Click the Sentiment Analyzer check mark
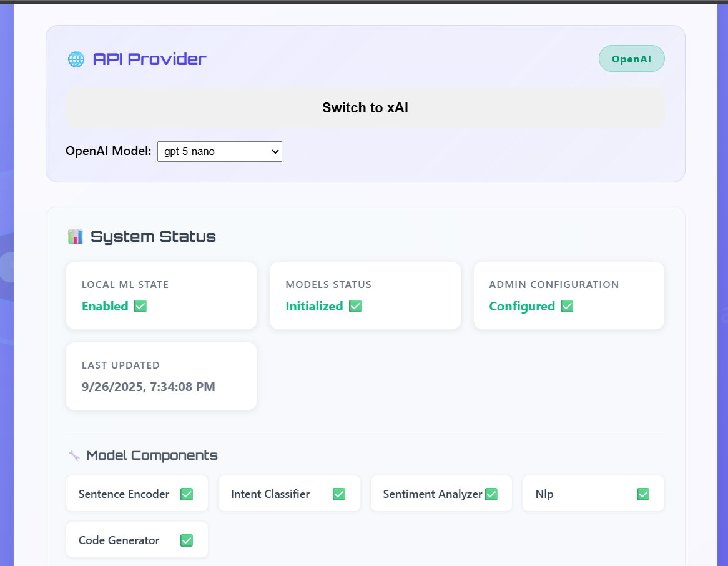Screen dimensions: 728x566 point(491,494)
